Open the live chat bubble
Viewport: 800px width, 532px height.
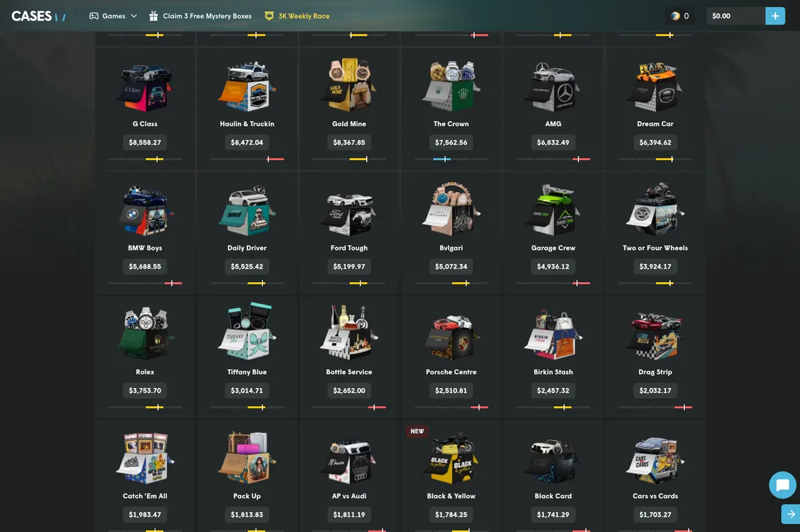783,485
